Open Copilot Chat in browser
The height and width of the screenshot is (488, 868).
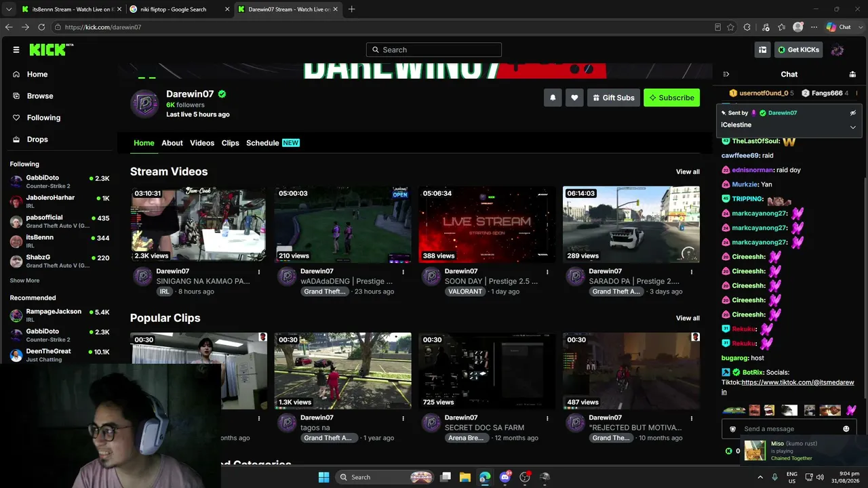(x=839, y=27)
